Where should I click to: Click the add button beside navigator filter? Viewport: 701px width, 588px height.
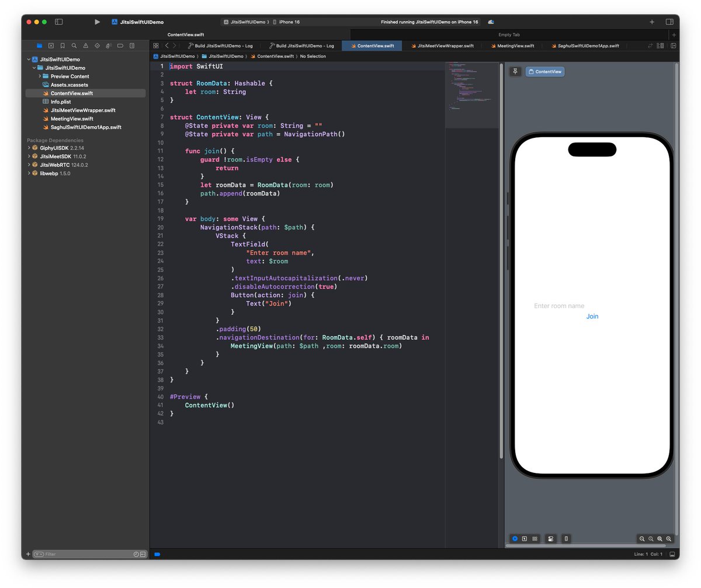point(28,554)
